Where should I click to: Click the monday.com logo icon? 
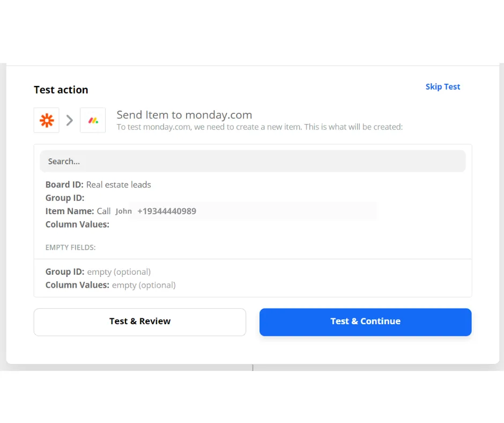click(x=93, y=120)
